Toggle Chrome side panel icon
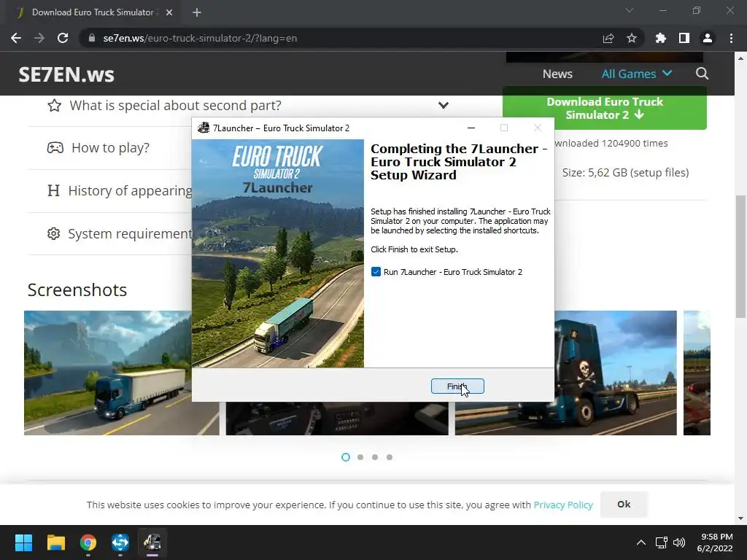This screenshot has width=747, height=560. (684, 38)
